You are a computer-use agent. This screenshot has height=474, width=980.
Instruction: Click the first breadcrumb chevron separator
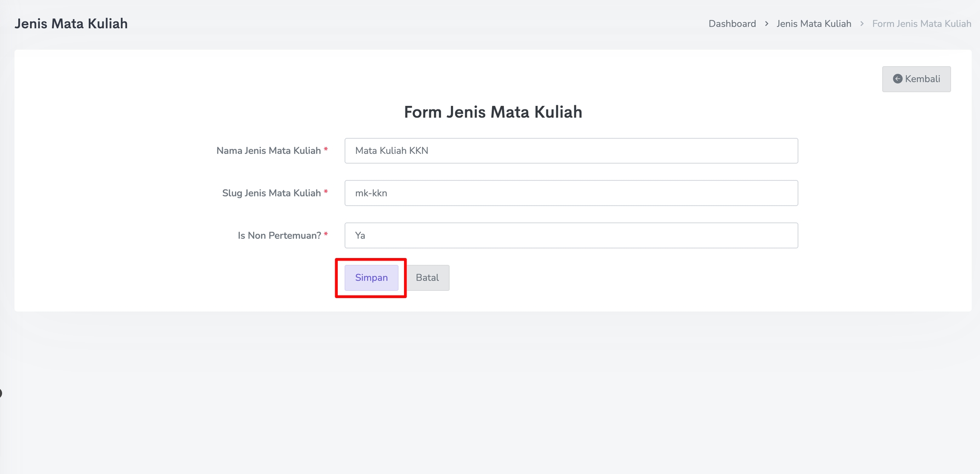pos(766,24)
